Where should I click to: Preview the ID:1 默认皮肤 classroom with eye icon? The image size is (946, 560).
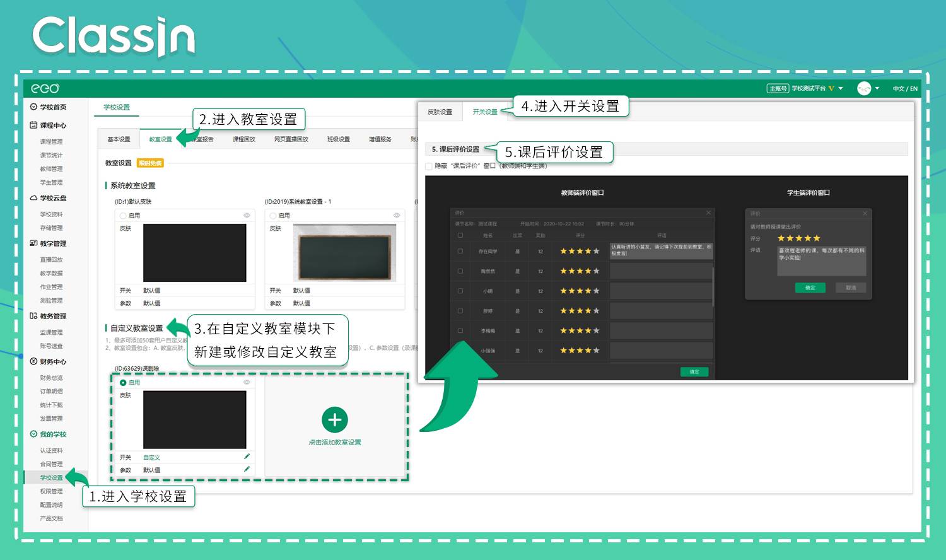pyautogui.click(x=247, y=215)
